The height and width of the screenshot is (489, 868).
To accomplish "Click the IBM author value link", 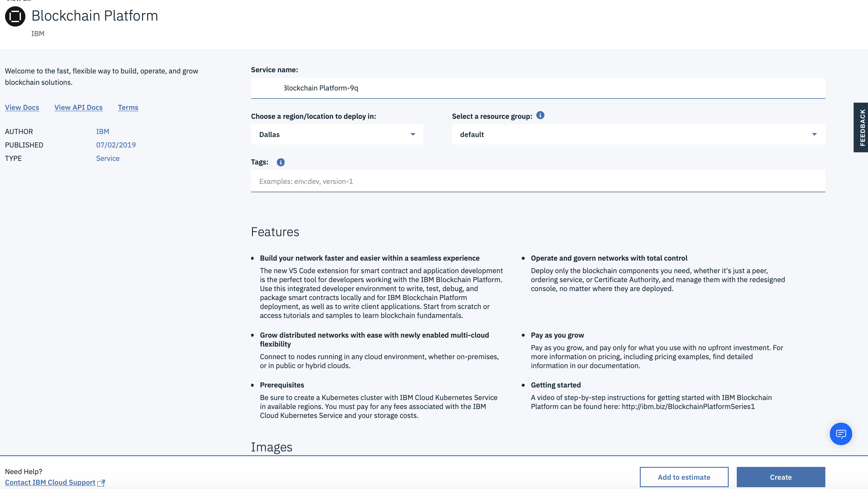I will (x=102, y=132).
